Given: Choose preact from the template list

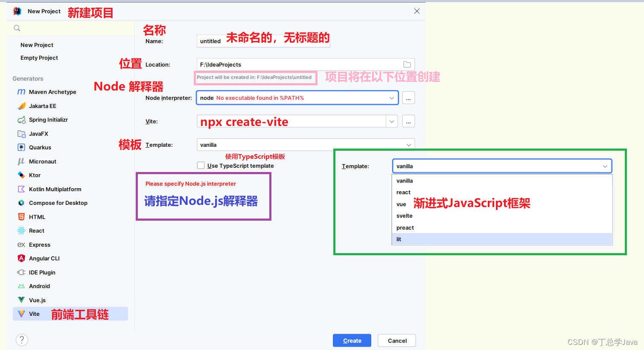Looking at the screenshot, I should point(502,227).
